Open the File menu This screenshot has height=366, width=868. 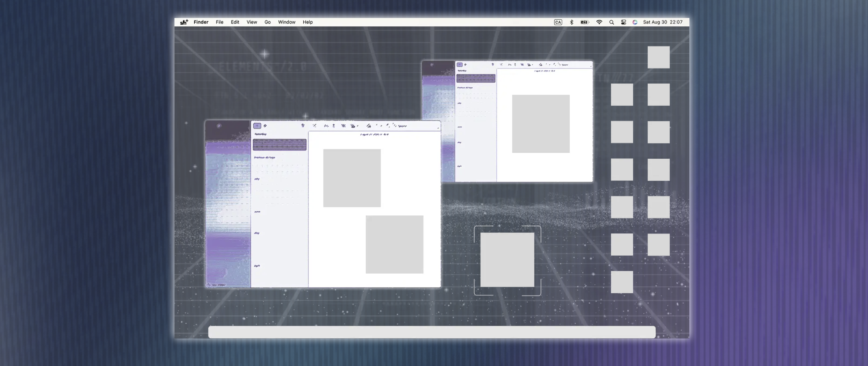point(220,22)
